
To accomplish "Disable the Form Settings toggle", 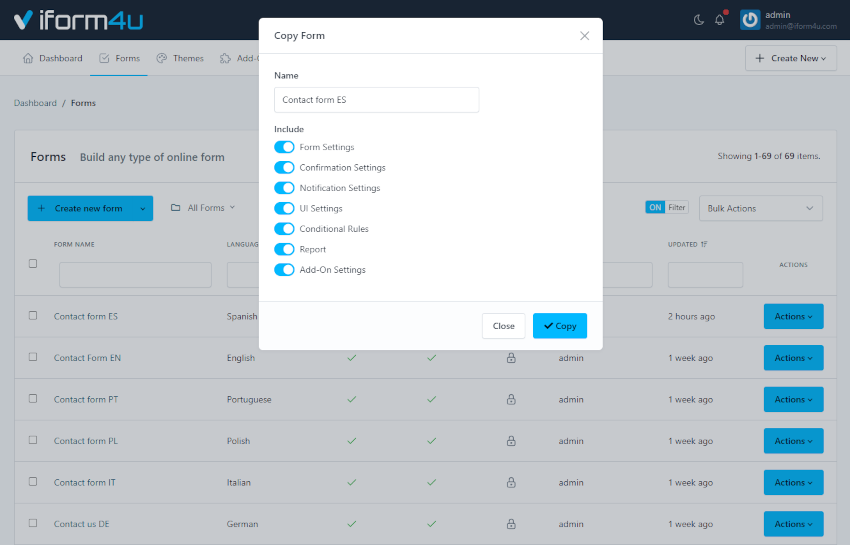I will tap(284, 147).
